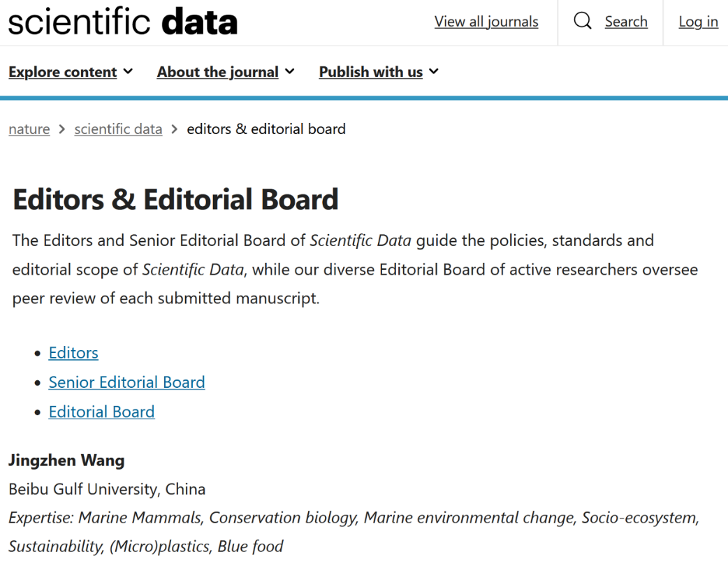Click the Editors & Editorial Board heading

point(175,200)
